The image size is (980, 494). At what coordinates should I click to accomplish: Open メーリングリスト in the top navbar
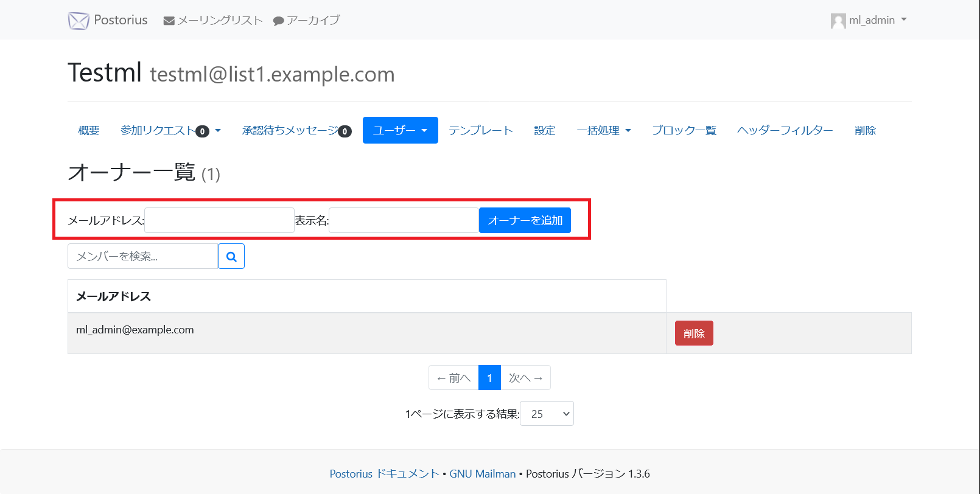pos(213,21)
